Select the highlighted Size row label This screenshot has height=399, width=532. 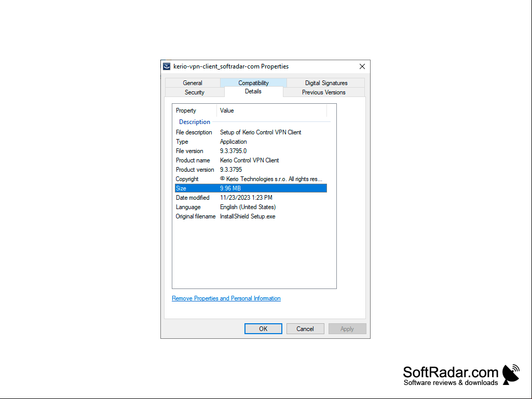click(x=181, y=188)
